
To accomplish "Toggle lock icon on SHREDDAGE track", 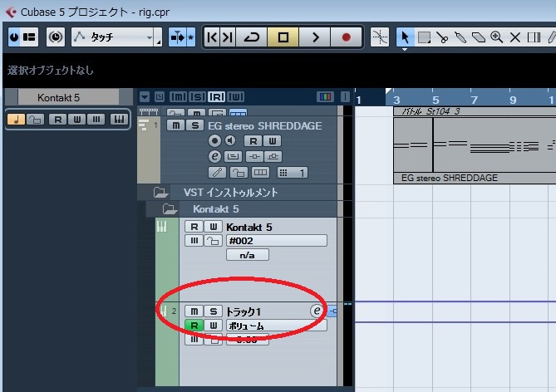I will (239, 173).
